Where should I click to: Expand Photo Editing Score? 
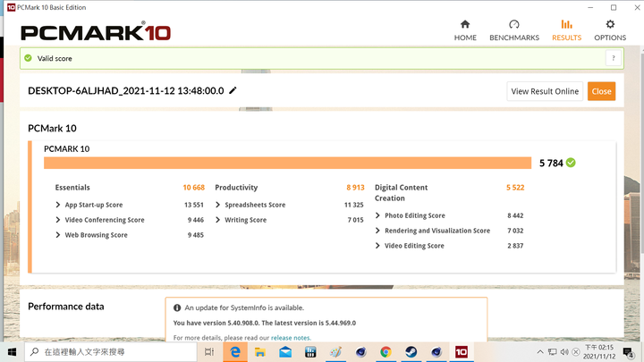tap(377, 215)
